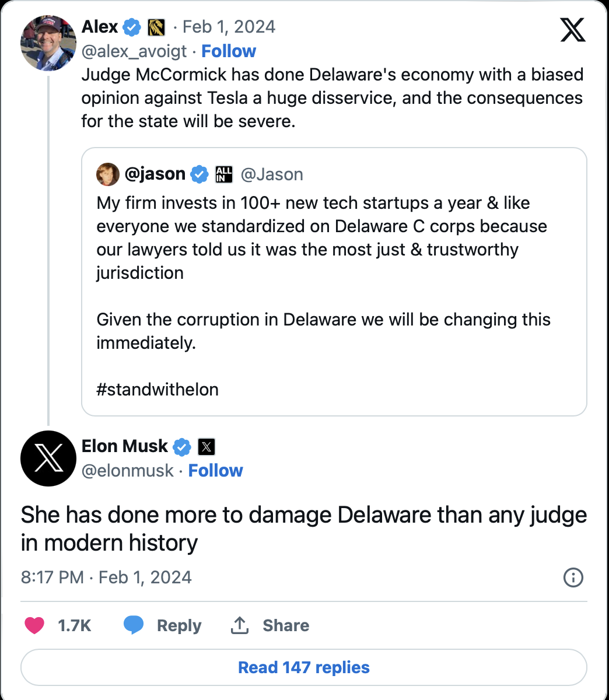The image size is (609, 700).
Task: Click the X logo in top-right corner
Action: click(x=572, y=29)
